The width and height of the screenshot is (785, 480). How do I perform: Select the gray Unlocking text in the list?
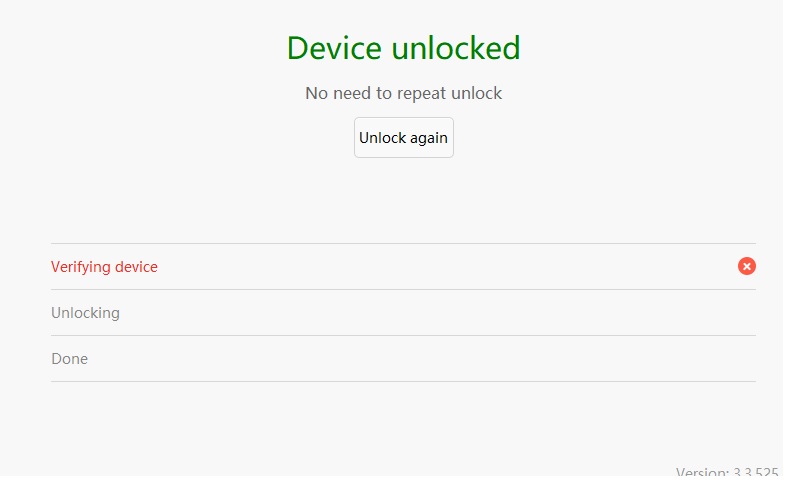point(85,313)
